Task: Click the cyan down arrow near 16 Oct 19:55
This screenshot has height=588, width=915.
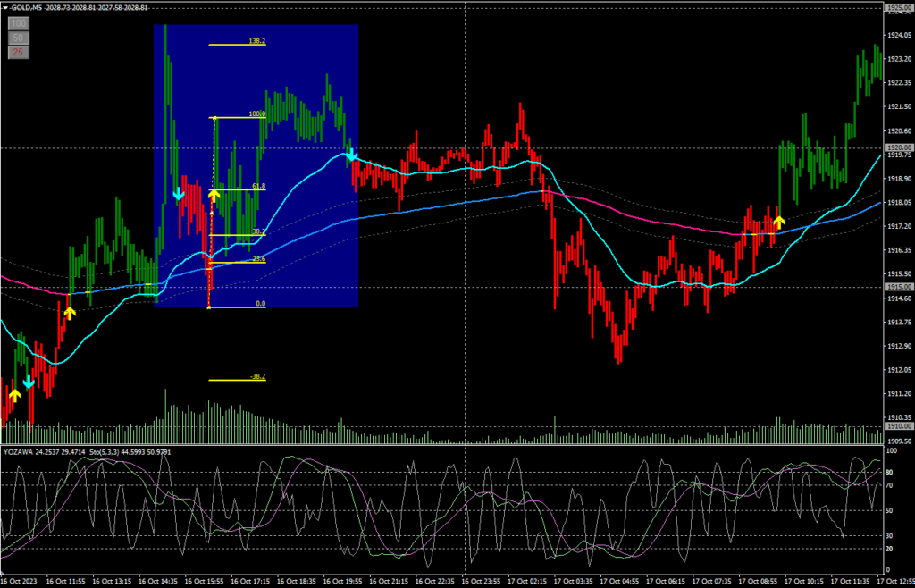Action: pyautogui.click(x=352, y=155)
